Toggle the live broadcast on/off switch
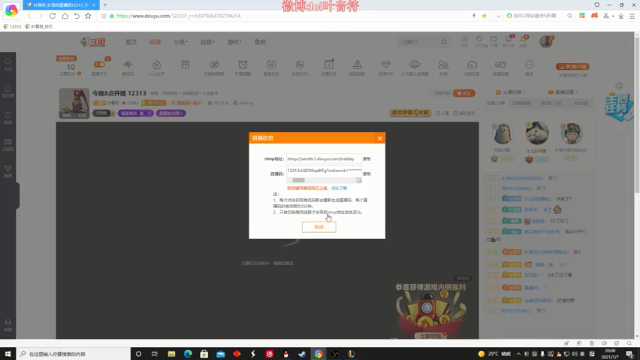This screenshot has width=640, height=360. [99, 64]
